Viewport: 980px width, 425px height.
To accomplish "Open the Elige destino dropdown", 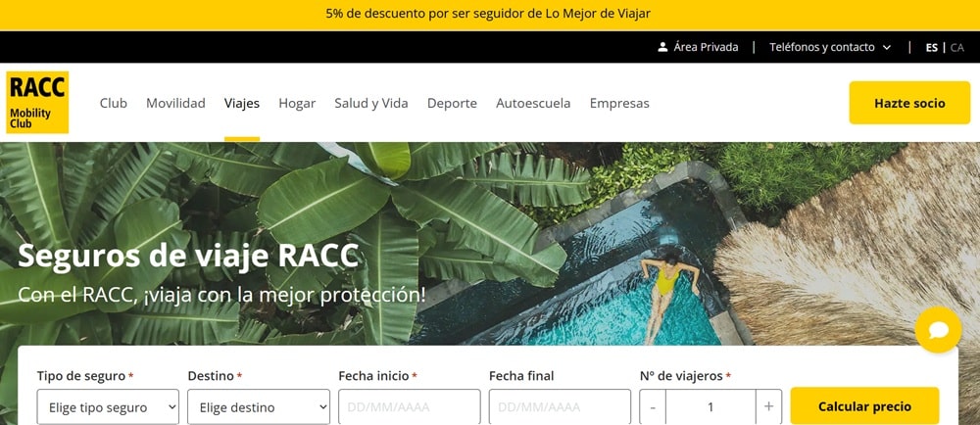I will (x=259, y=407).
